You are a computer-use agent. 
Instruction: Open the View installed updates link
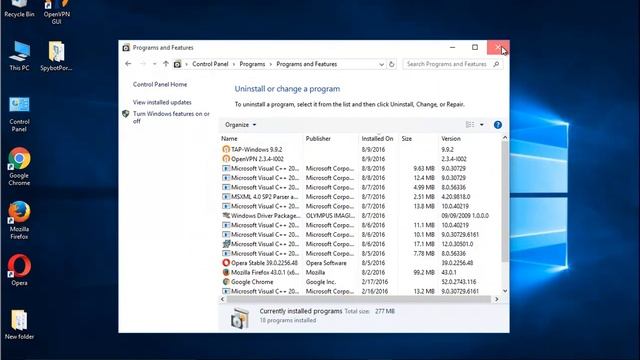pos(162,102)
